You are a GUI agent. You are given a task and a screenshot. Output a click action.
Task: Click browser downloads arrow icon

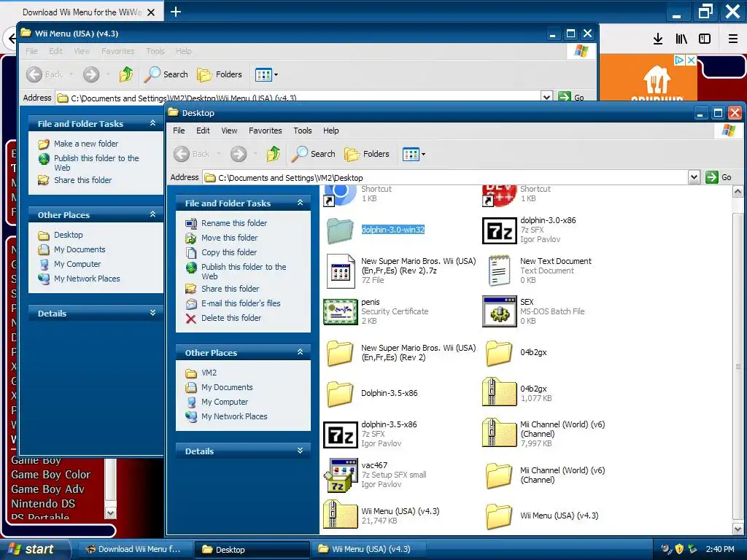pos(658,39)
